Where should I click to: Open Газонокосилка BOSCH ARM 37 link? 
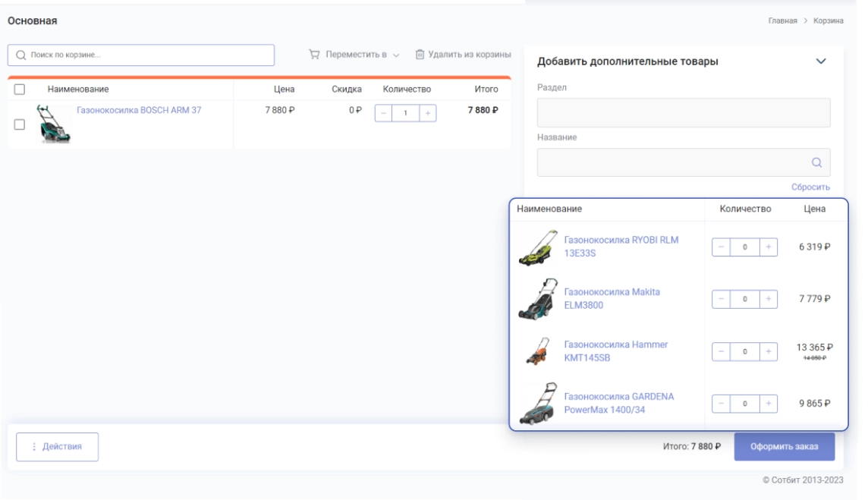tap(139, 110)
